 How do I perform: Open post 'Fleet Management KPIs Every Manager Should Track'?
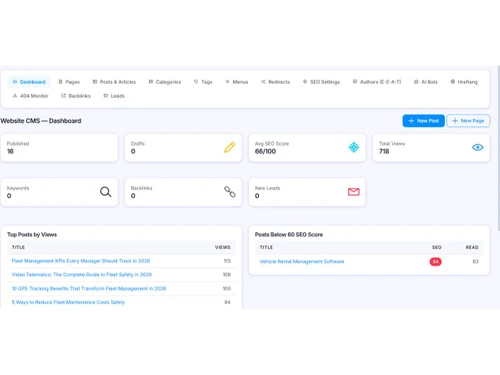click(81, 261)
